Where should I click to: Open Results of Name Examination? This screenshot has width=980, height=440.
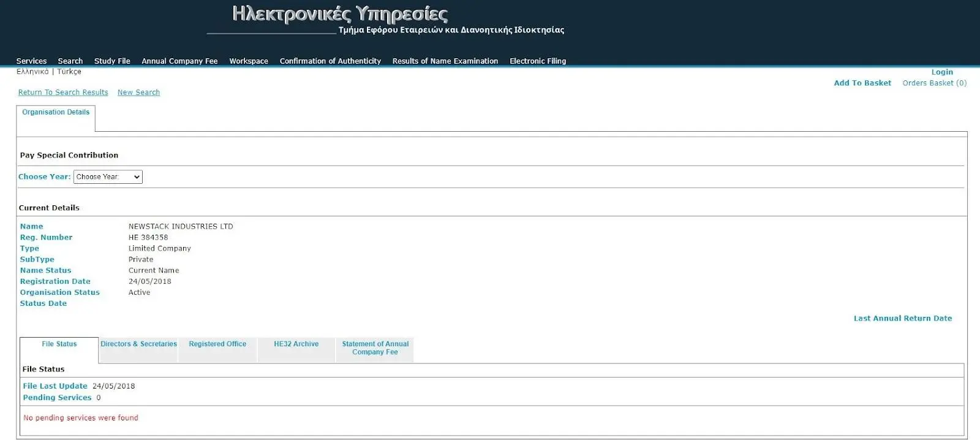[445, 61]
